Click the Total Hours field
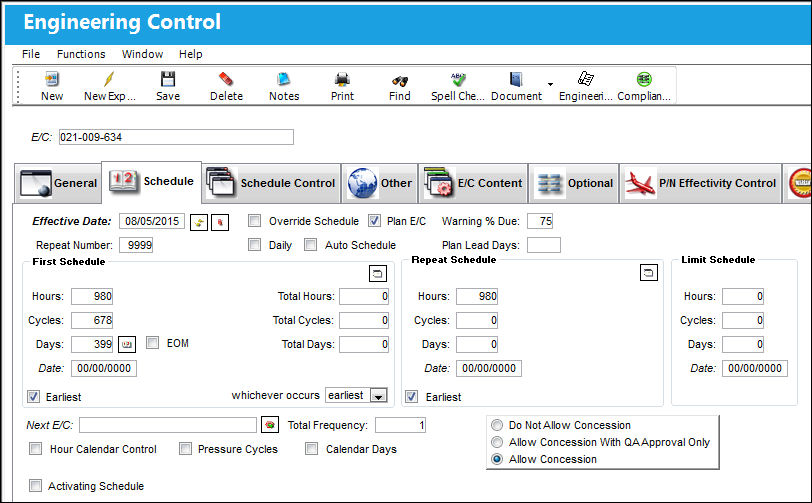 click(x=364, y=296)
